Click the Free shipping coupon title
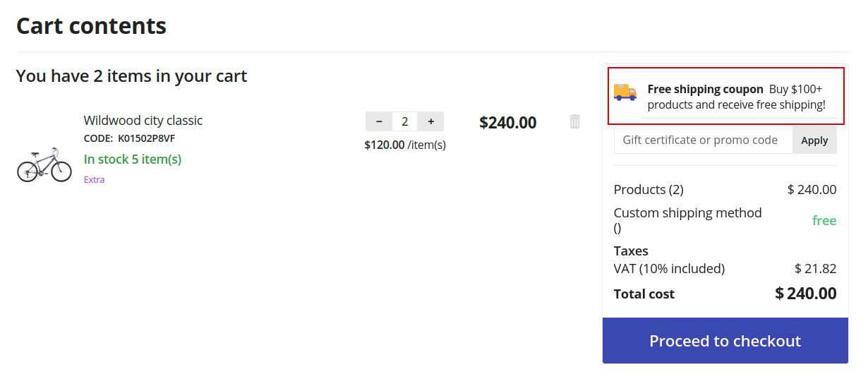This screenshot has height=391, width=868. tap(706, 89)
